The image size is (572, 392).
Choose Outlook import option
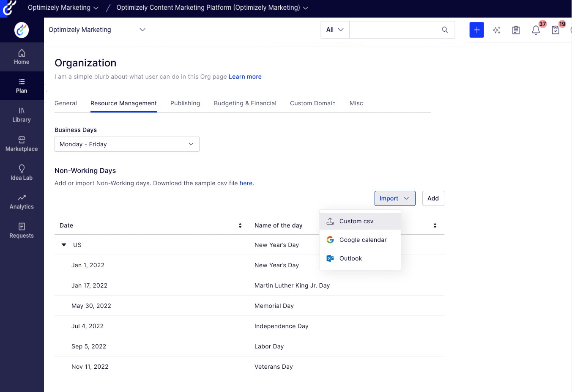point(360,258)
